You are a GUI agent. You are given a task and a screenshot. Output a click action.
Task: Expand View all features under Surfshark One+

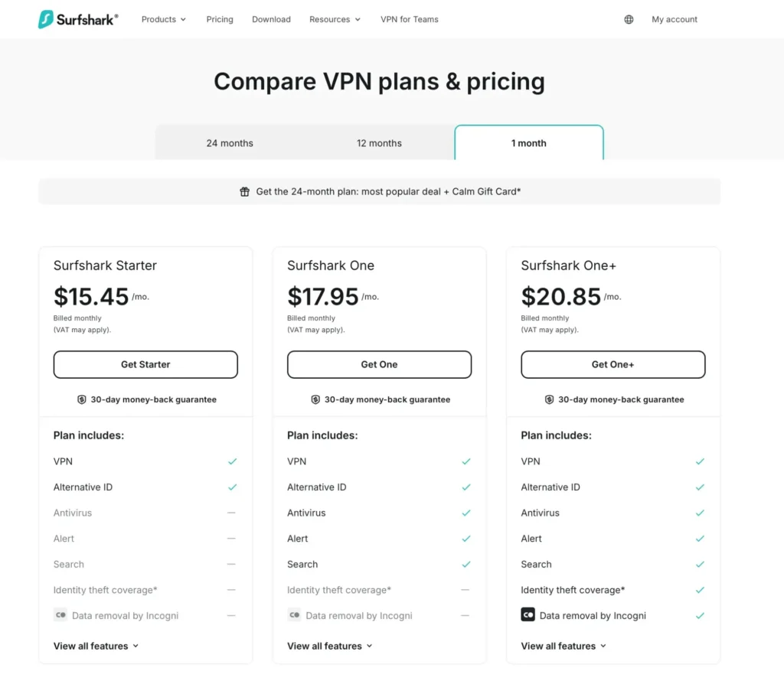(563, 646)
